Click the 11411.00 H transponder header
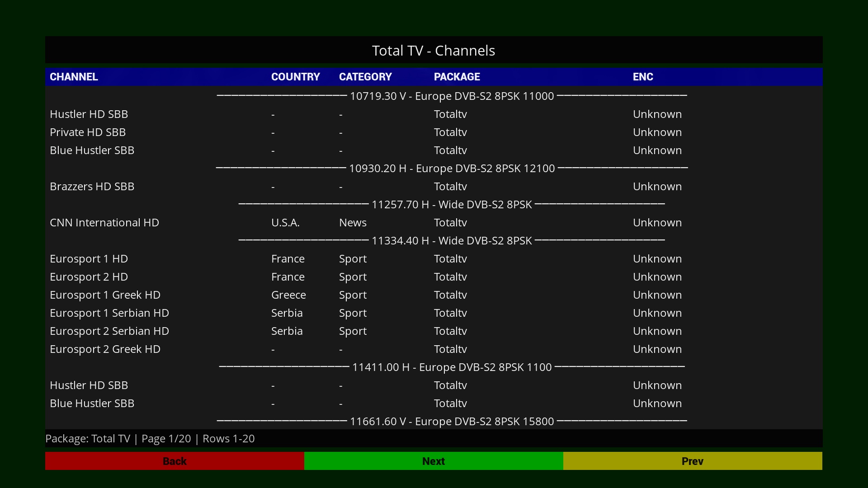The width and height of the screenshot is (868, 488). pyautogui.click(x=452, y=367)
